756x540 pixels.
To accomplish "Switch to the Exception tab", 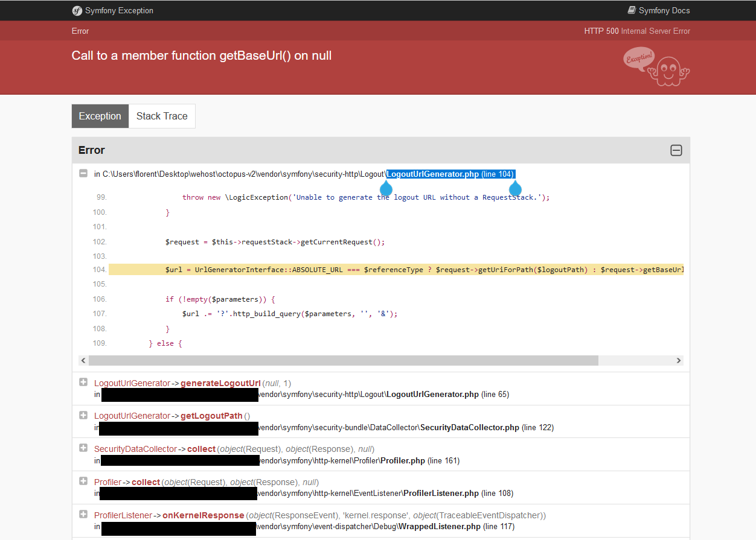I will click(100, 116).
